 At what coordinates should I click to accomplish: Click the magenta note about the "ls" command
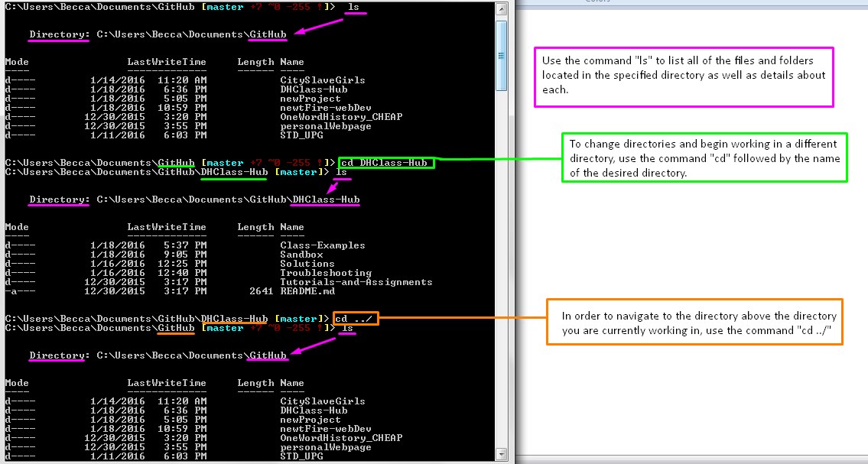684,76
